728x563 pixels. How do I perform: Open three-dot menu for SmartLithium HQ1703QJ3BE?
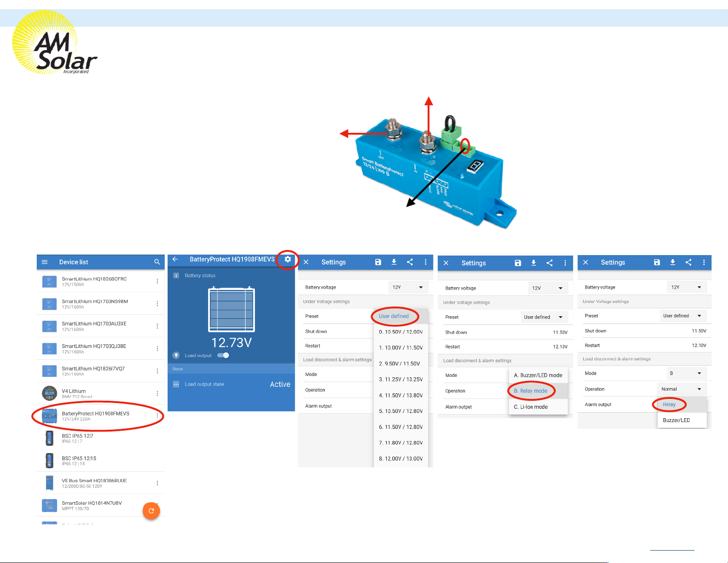[157, 349]
